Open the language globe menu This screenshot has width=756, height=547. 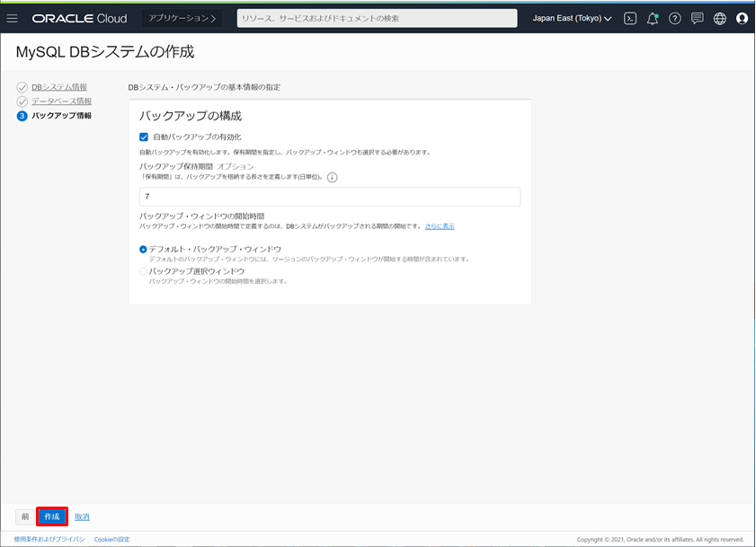coord(720,18)
